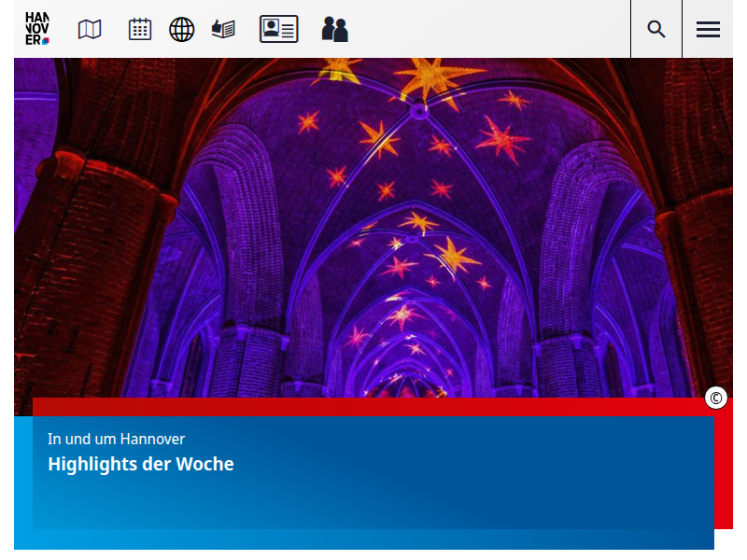Open the "Highlights der Woche" headline
This screenshot has height=560, width=747.
pos(141,464)
